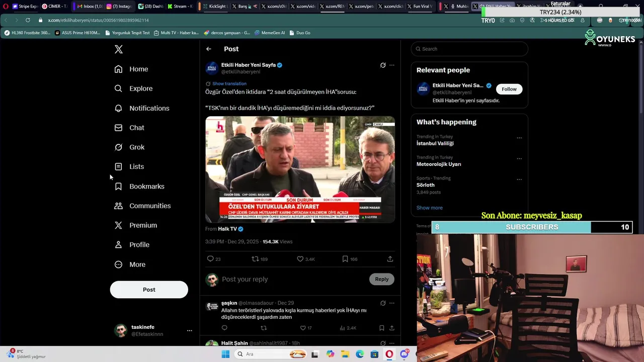Click Grok icon on şaşkın's reply
The width and height of the screenshot is (644, 362).
click(383, 303)
